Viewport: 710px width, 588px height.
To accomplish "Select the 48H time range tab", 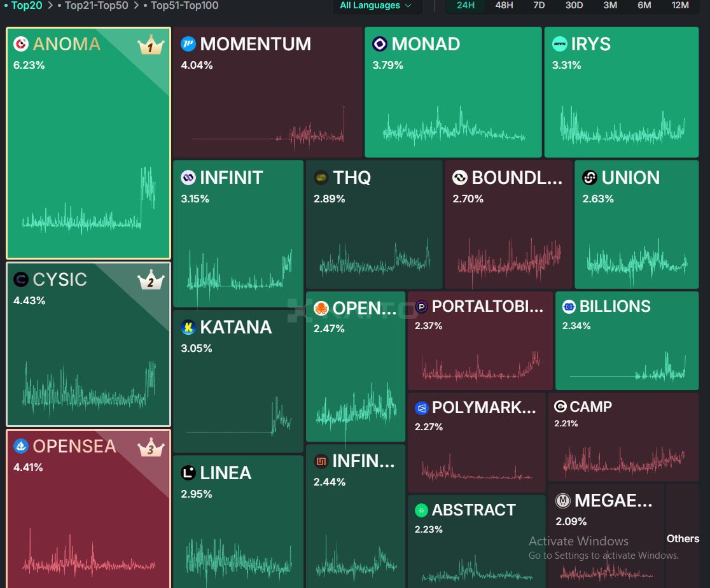I will (x=504, y=6).
